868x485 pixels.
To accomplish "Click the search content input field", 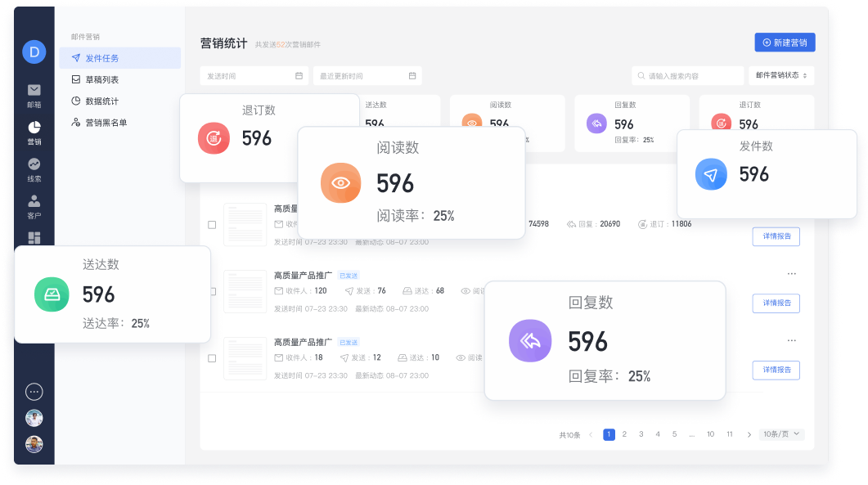I will point(691,76).
